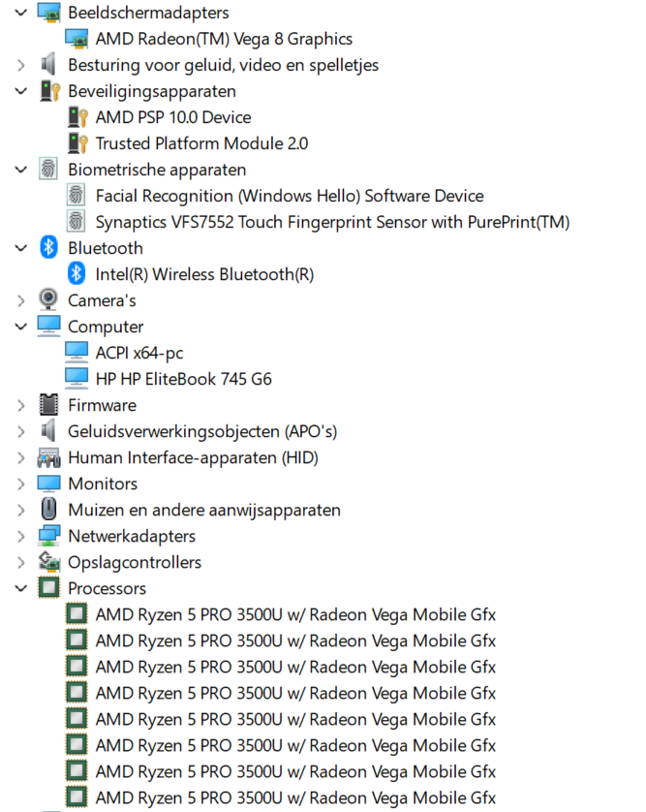The image size is (646, 812).
Task: Select Intel(R) Wireless Bluetooth(R) device
Action: pos(204,274)
